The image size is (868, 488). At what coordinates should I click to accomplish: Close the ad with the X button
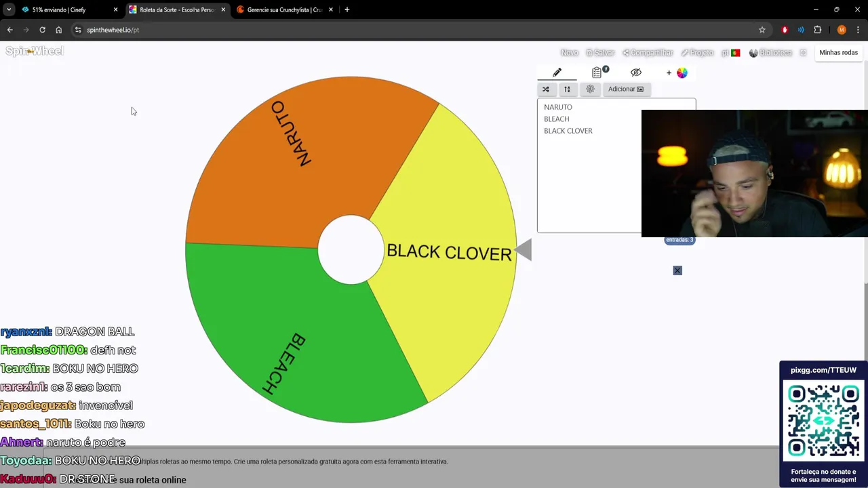[677, 270]
